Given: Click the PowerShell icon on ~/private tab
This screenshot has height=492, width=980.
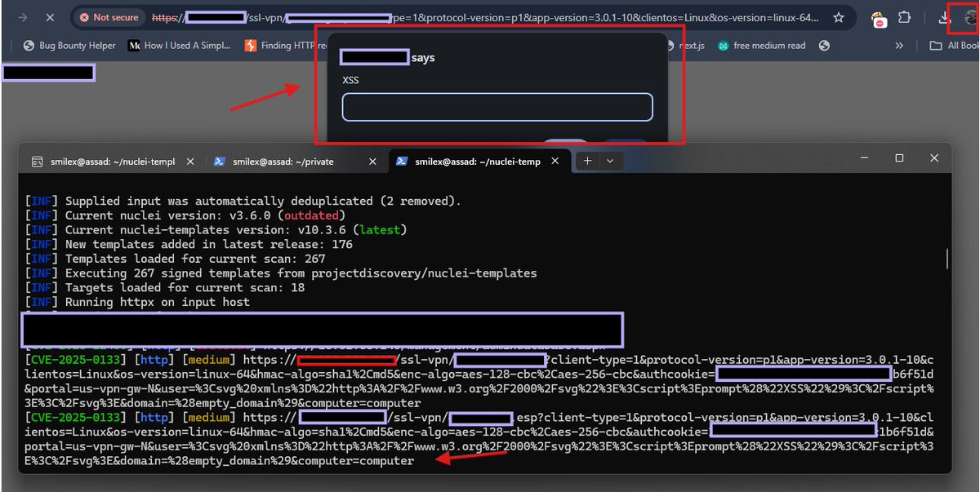Looking at the screenshot, I should pyautogui.click(x=219, y=162).
